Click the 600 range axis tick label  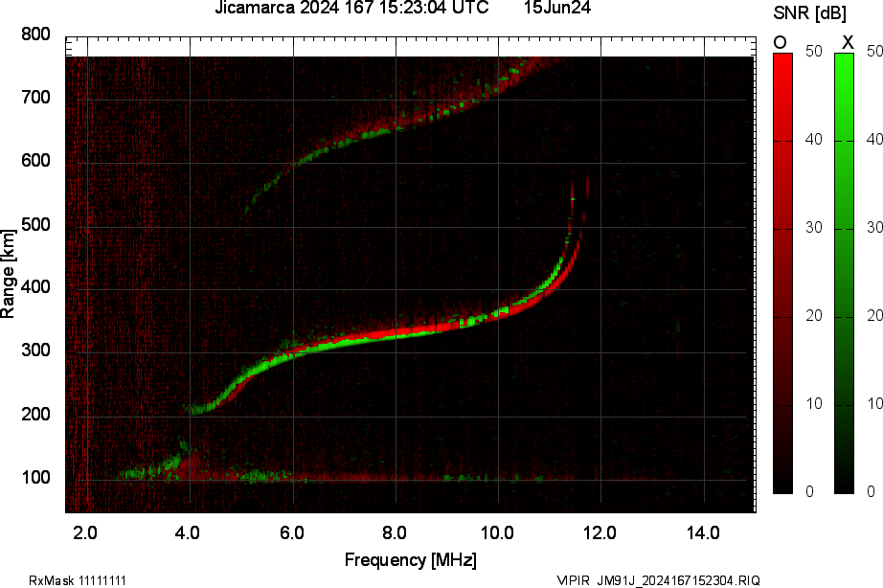(x=35, y=161)
